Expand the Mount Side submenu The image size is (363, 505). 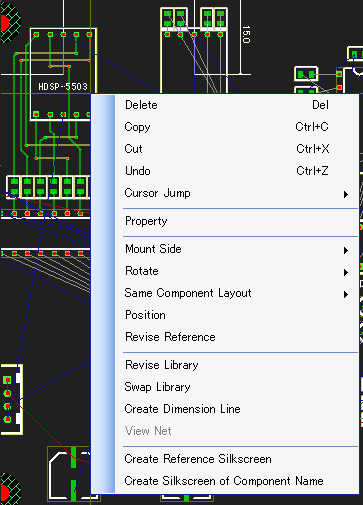click(x=237, y=249)
